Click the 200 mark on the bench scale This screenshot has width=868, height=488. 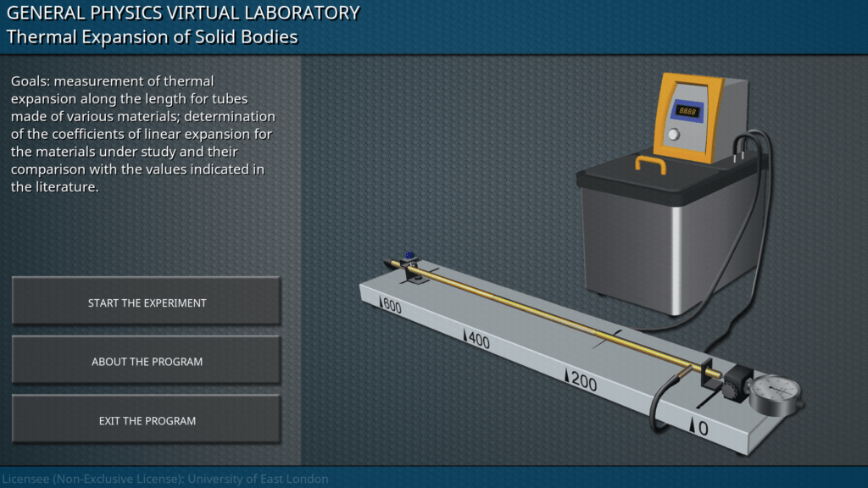click(581, 381)
